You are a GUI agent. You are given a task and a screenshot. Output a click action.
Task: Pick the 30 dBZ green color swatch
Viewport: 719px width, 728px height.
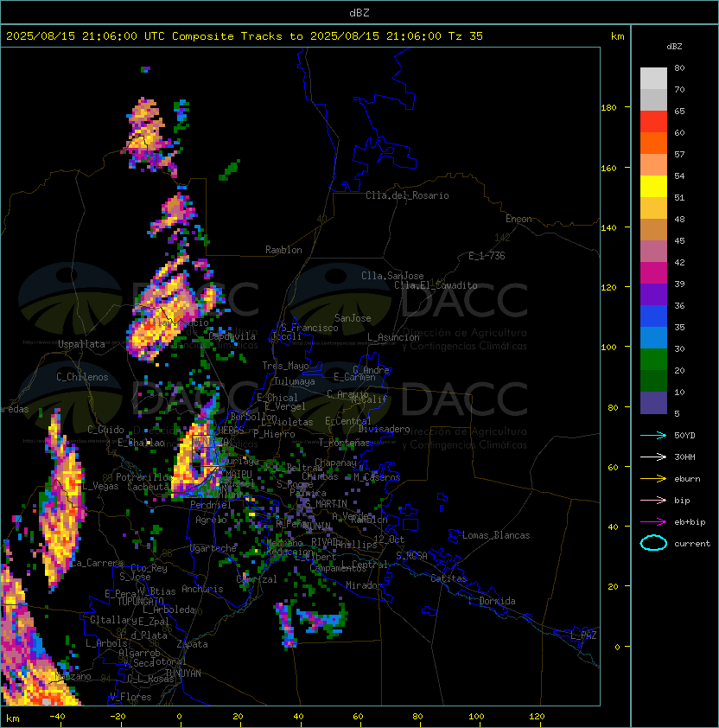(x=653, y=360)
